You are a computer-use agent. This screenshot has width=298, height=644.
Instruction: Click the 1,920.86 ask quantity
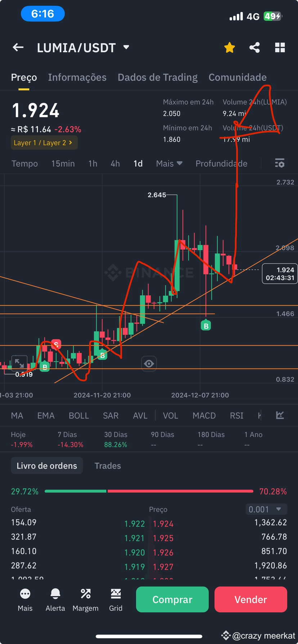point(271,565)
